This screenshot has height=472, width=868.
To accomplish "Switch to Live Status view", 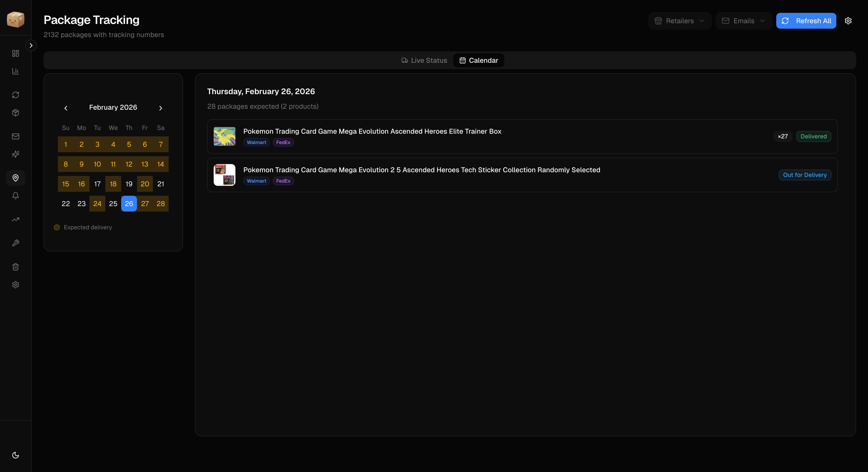I will (424, 60).
